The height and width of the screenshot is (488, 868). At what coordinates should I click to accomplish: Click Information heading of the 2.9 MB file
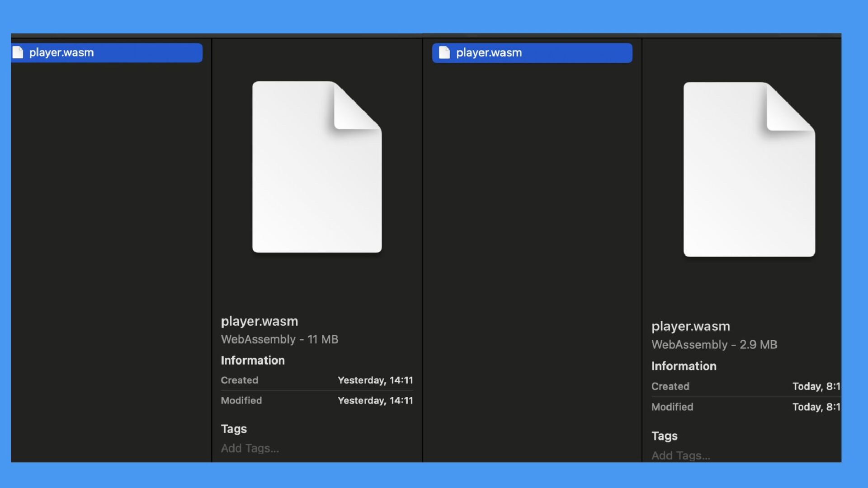tap(684, 366)
